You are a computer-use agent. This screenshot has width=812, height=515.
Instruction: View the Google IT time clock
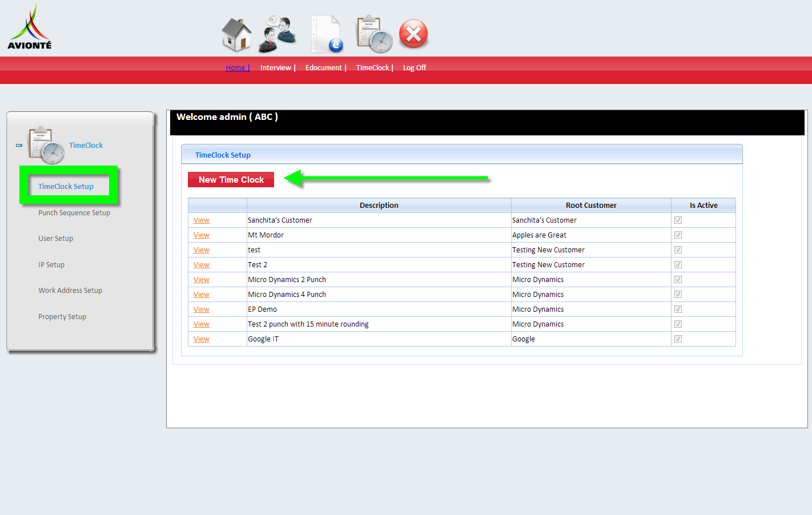[x=202, y=339]
